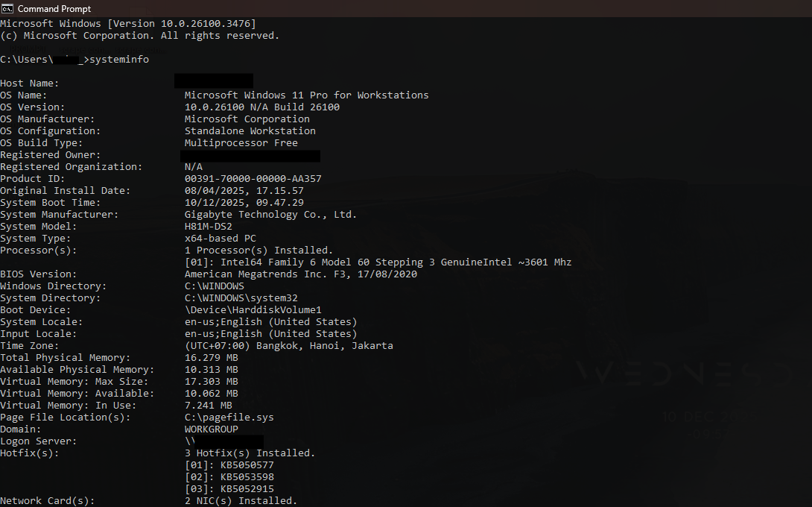Click the Command Prompt window title text
812x507 pixels.
click(54, 9)
